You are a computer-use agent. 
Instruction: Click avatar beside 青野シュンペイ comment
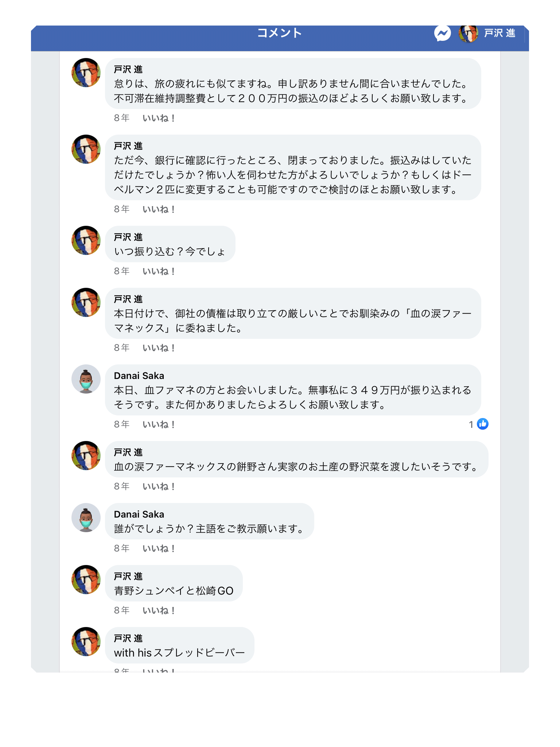tap(86, 580)
